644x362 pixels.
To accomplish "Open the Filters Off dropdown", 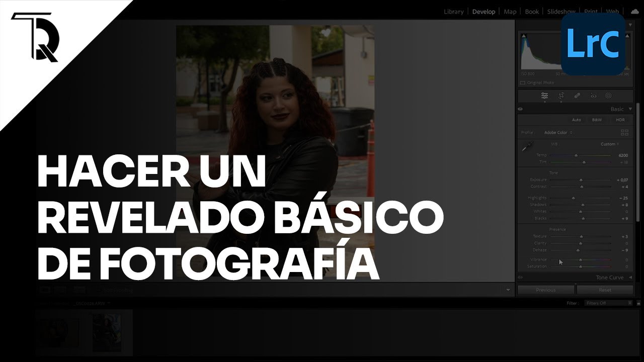I will coord(608,303).
